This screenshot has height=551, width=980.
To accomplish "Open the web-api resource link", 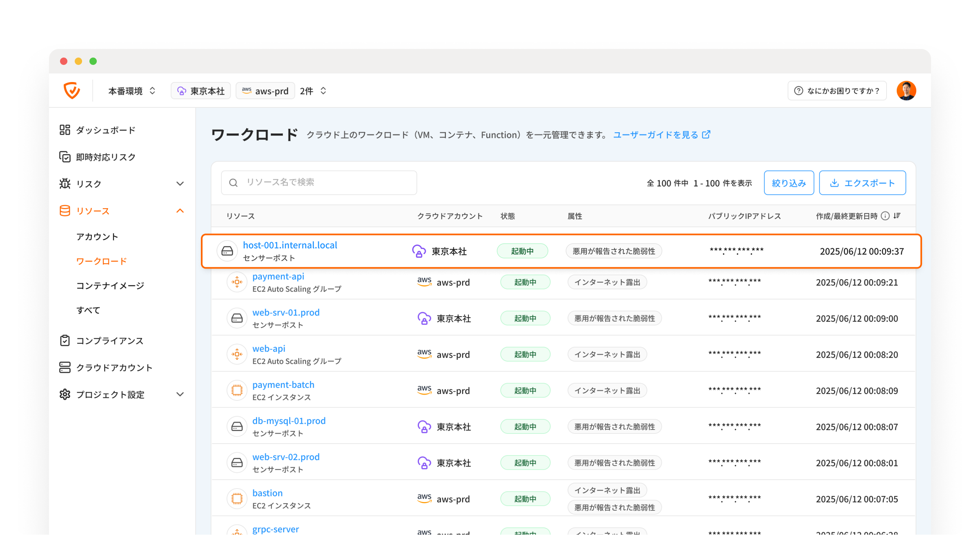I will pyautogui.click(x=269, y=349).
